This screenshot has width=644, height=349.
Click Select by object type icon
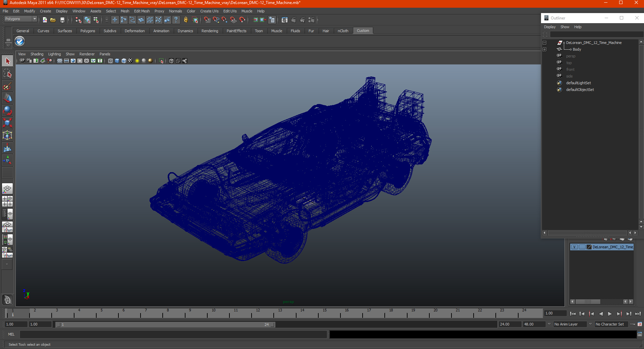click(x=87, y=20)
